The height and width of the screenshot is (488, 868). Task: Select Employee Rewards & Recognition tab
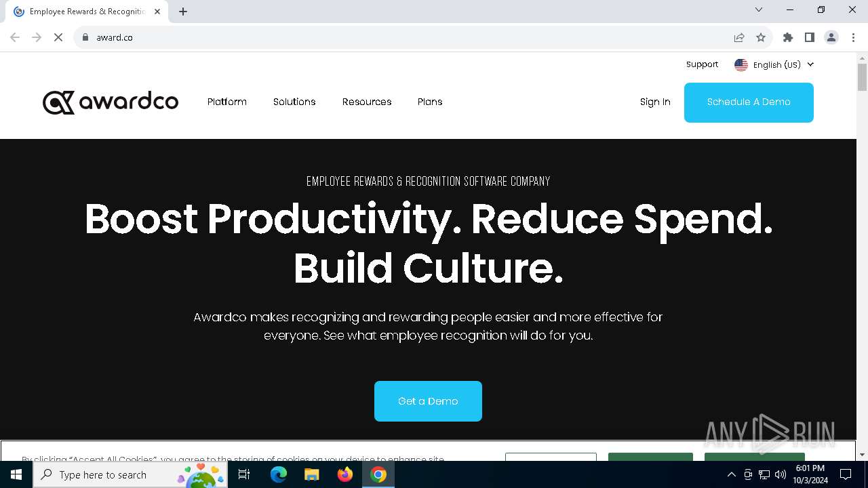(x=88, y=12)
